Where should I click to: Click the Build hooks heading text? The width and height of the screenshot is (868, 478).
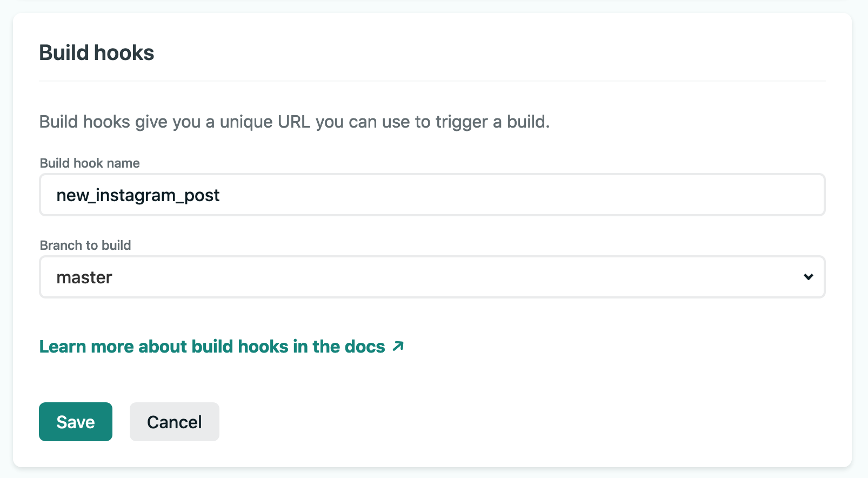point(97,53)
